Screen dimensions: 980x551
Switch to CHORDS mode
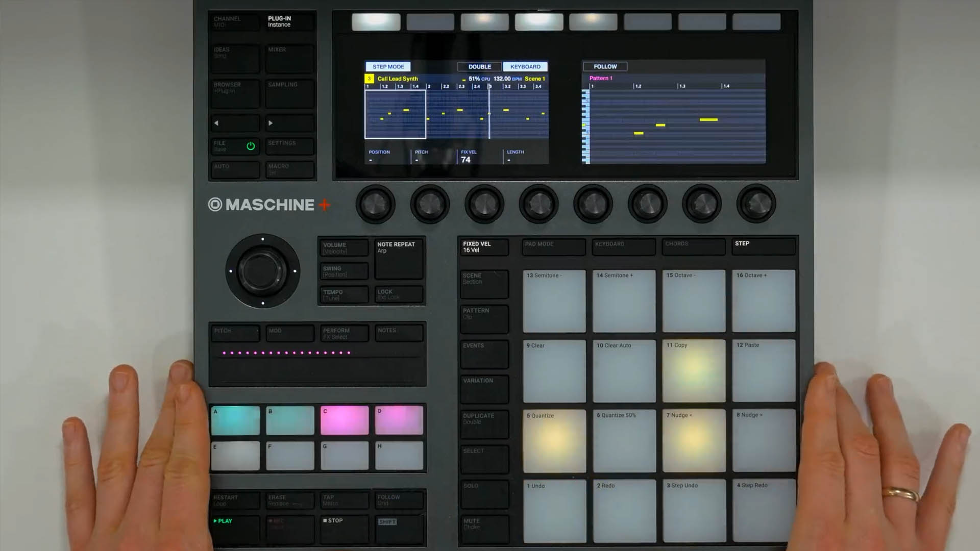click(x=694, y=247)
